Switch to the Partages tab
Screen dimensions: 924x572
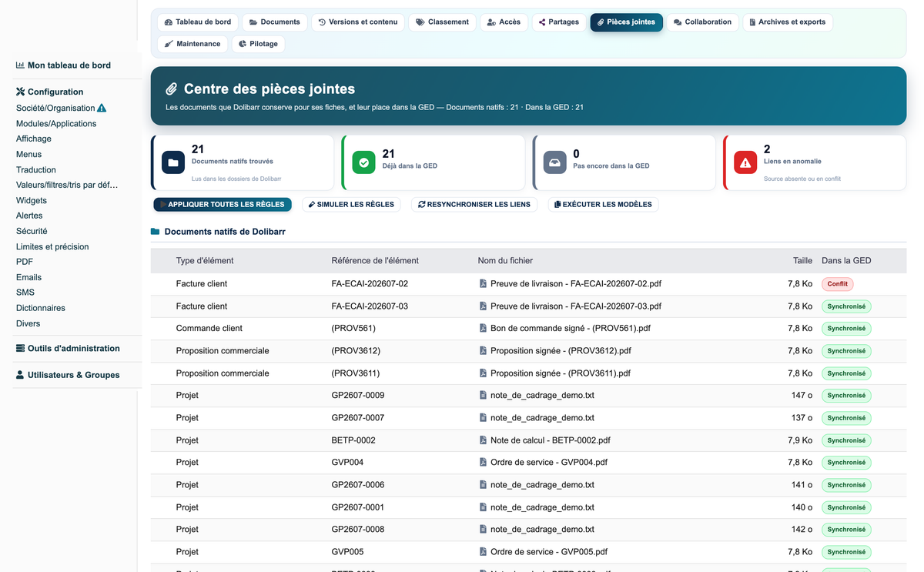click(559, 22)
